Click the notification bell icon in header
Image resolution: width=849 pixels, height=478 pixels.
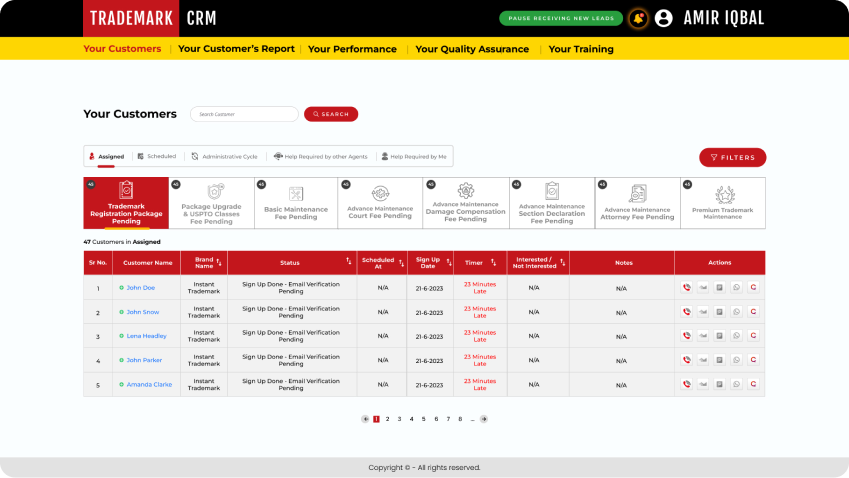tap(637, 18)
